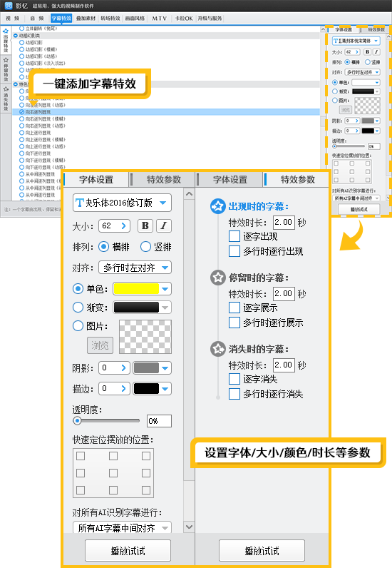Pick the bottom-center box in the enlarged position grid
392x568 pixels.
[113, 490]
